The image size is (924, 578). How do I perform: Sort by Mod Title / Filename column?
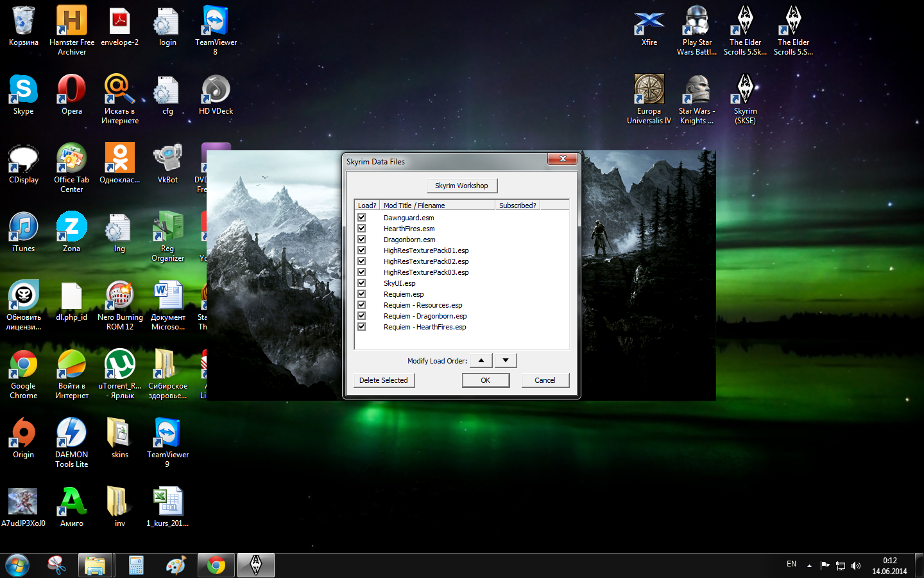tap(437, 206)
